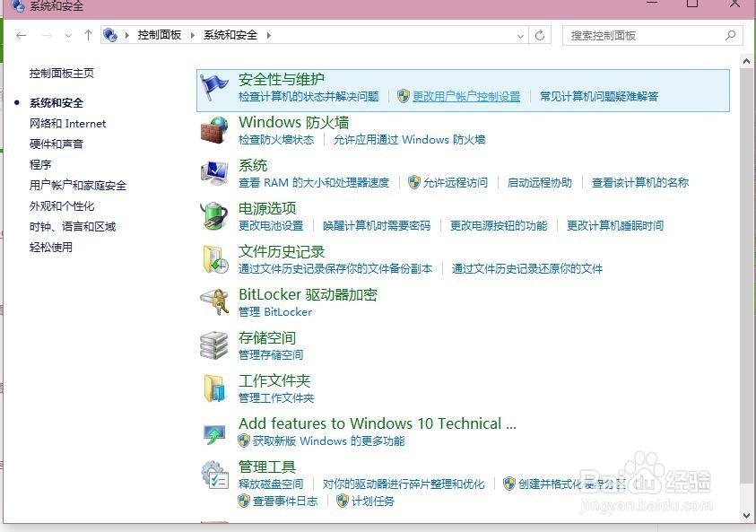
Task: Open the Add features to Windows icon
Action: tap(214, 433)
